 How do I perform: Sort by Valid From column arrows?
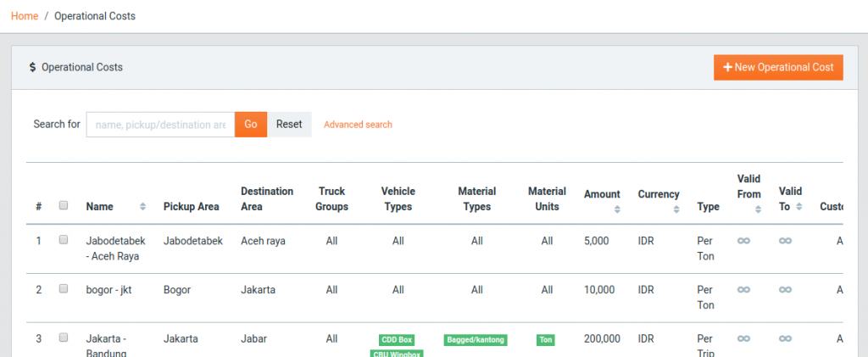pos(759,209)
